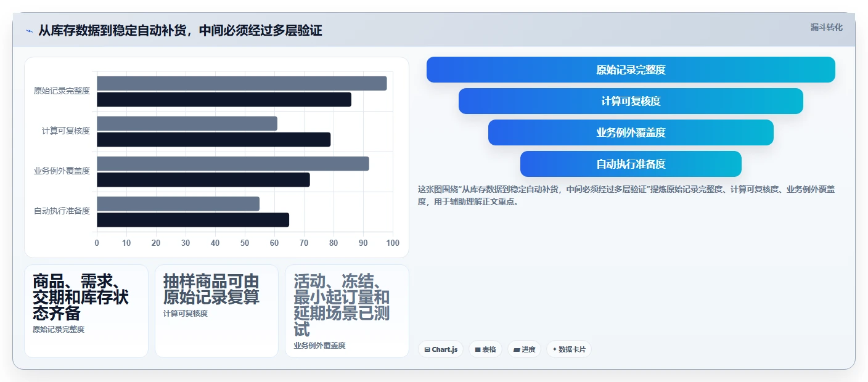Image resolution: width=868 pixels, height=382 pixels.
Task: Select the 原始记录完整度 funnel stage
Action: pyautogui.click(x=631, y=70)
